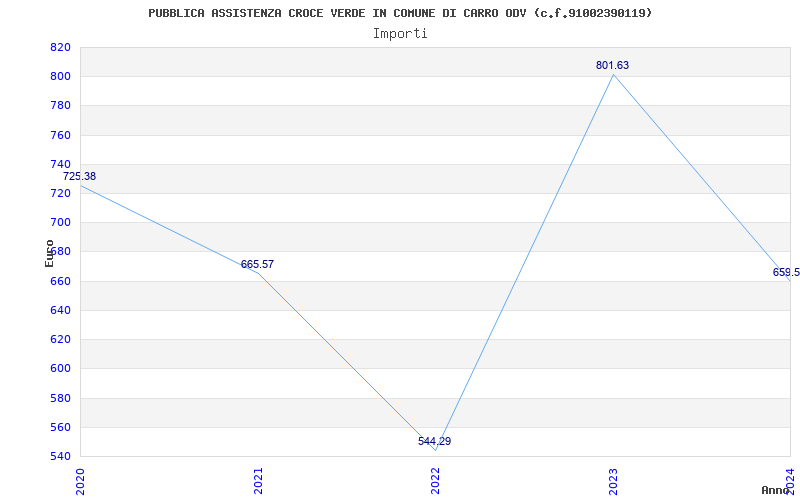Click the 2024 x-axis label

790,481
